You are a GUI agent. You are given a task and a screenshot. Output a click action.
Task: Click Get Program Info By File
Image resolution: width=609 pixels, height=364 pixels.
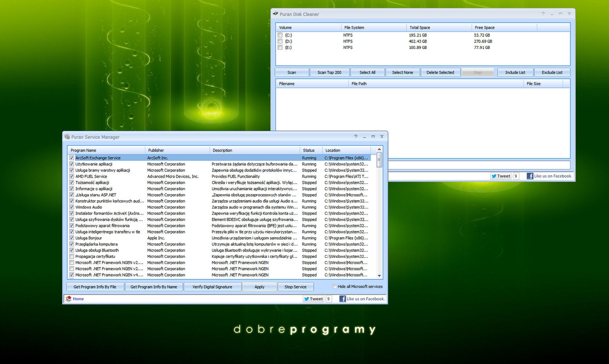[x=95, y=287]
